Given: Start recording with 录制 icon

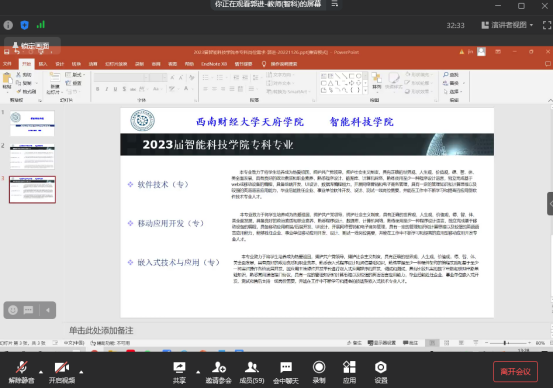Looking at the screenshot, I should (x=319, y=372).
